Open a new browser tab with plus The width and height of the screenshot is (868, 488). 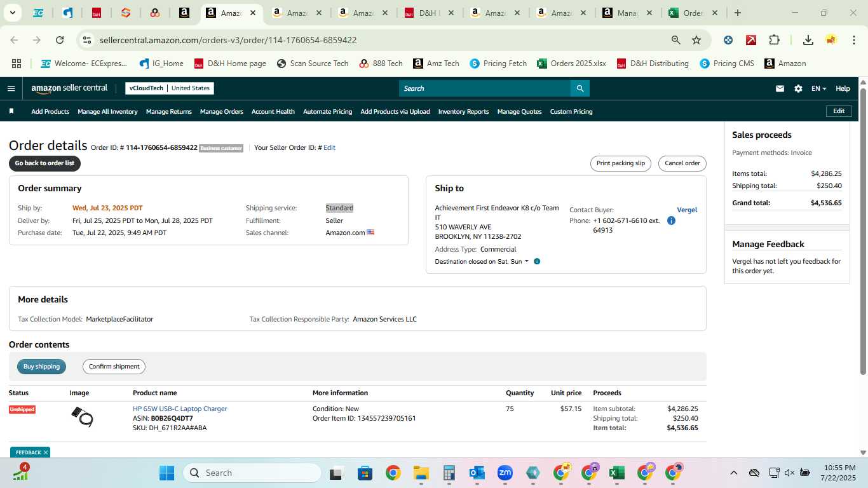[x=737, y=13]
